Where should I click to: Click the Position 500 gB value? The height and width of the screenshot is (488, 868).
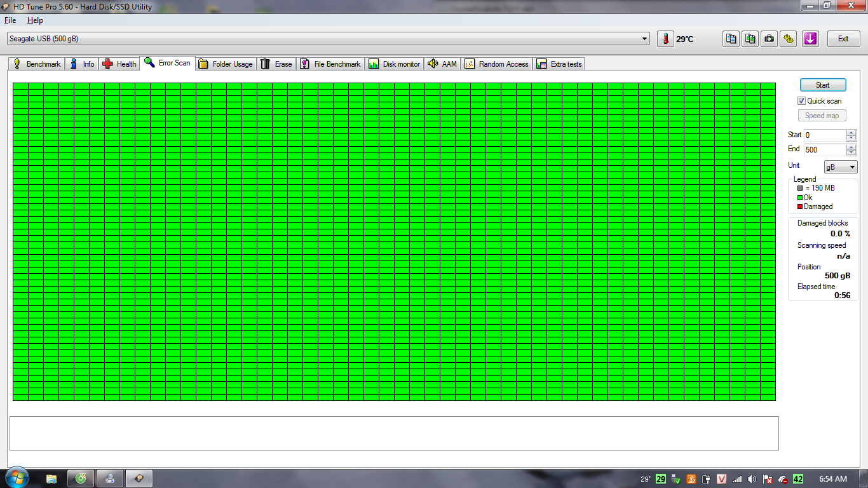[x=837, y=276]
